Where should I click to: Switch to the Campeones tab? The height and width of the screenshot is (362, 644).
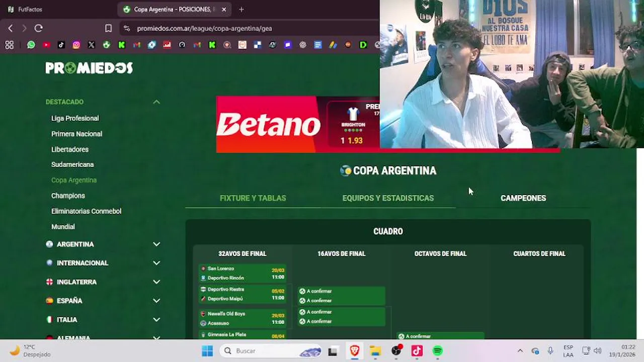523,198
